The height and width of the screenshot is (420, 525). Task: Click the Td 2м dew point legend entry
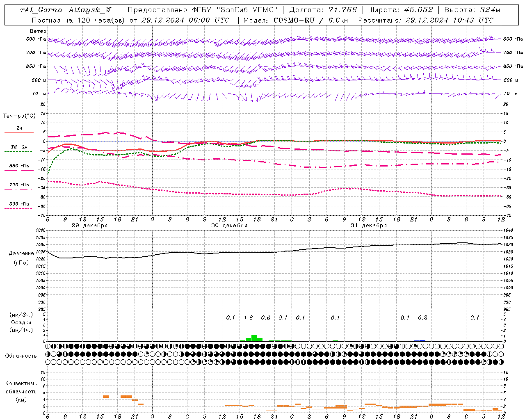(19, 147)
